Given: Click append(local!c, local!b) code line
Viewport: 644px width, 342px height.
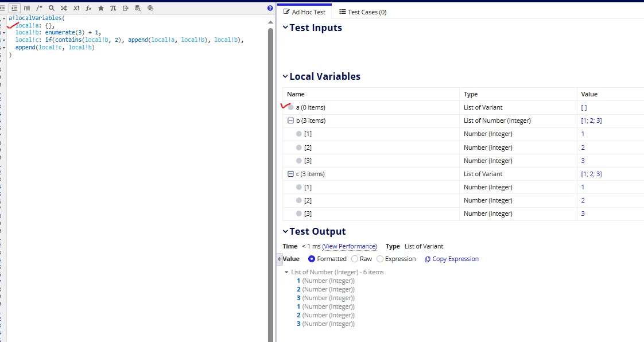Looking at the screenshot, I should pos(55,47).
